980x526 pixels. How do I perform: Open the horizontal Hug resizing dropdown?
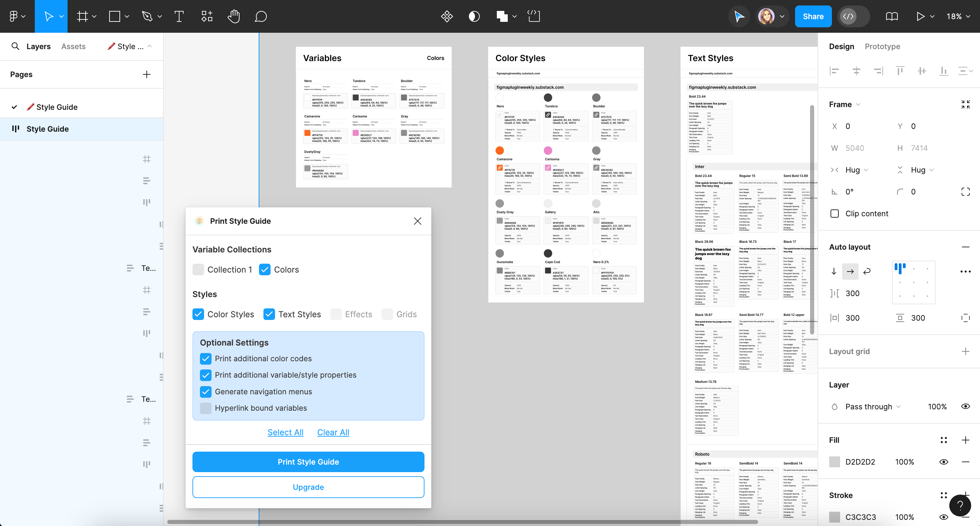(x=856, y=170)
